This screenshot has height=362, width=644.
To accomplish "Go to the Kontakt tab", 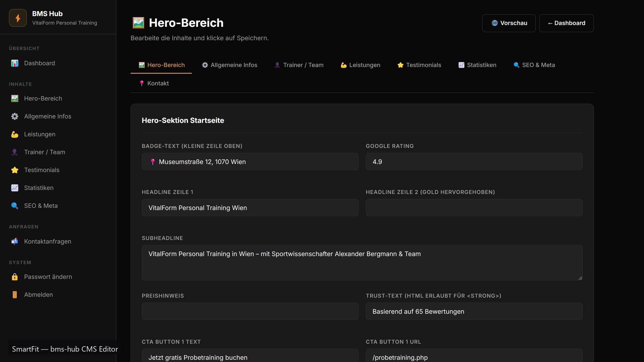I will pos(154,83).
